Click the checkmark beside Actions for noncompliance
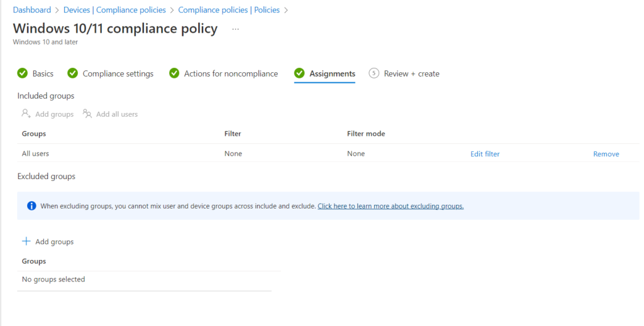The image size is (644, 326). [174, 73]
